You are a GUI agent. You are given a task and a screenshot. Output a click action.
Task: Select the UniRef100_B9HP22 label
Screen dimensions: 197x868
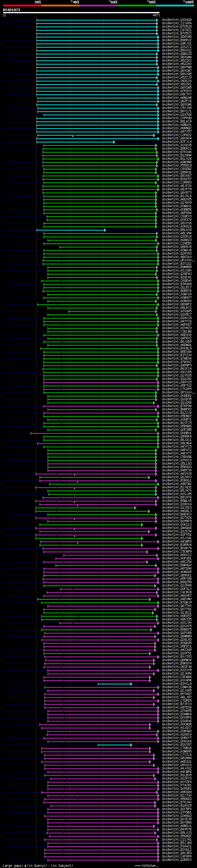coord(177,40)
